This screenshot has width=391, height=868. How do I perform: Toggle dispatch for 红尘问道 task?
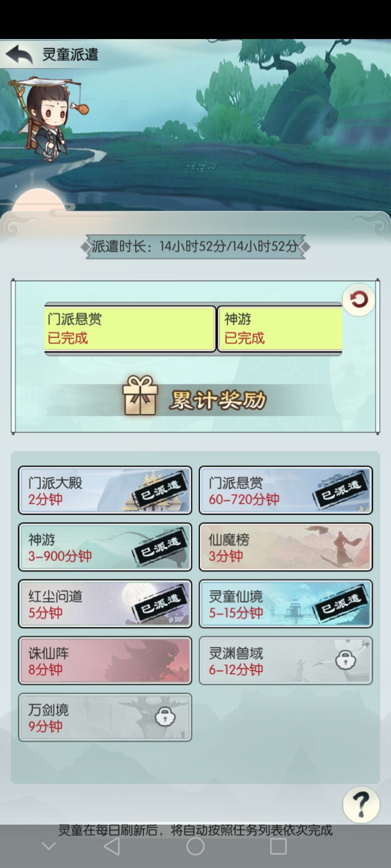105,604
